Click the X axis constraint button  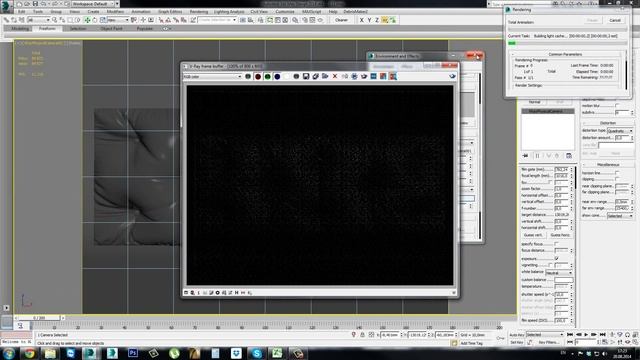coord(361,20)
